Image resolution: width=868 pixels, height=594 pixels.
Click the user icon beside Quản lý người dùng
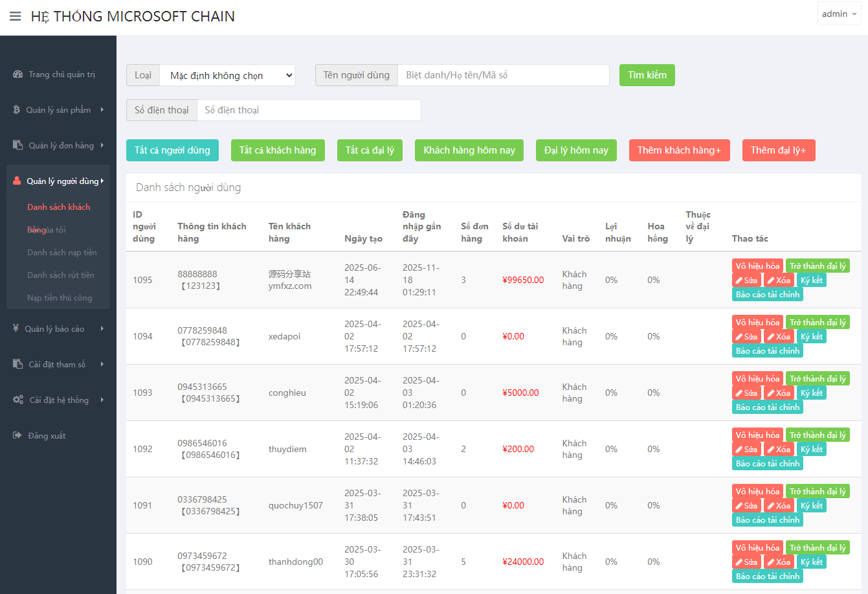click(x=17, y=181)
